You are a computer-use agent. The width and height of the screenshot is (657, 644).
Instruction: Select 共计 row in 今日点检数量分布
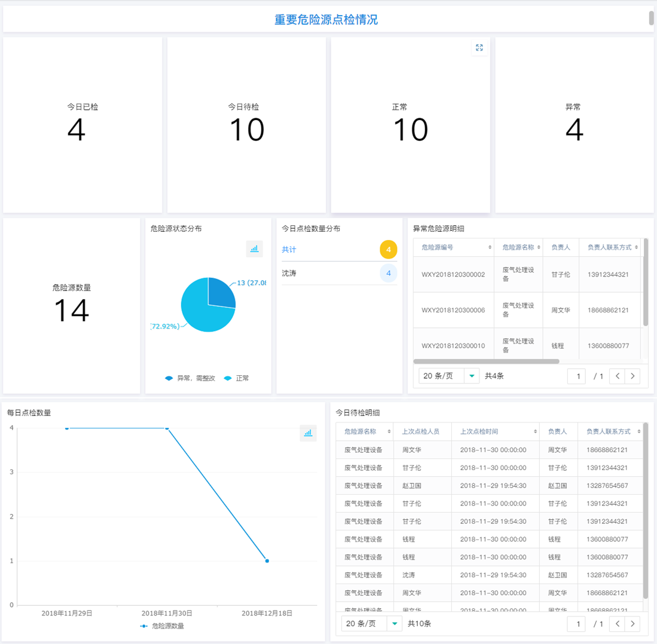[x=339, y=249]
